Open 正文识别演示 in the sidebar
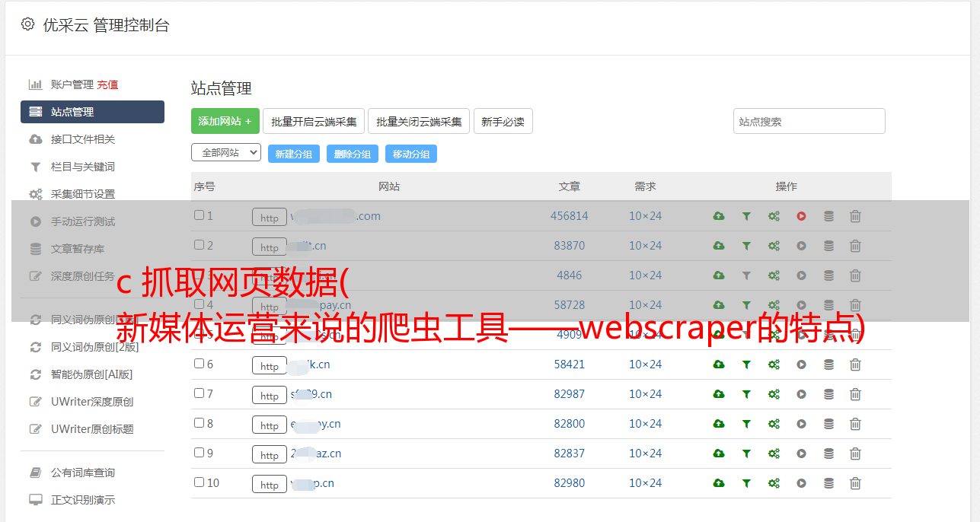The height and width of the screenshot is (522, 980). tap(83, 500)
